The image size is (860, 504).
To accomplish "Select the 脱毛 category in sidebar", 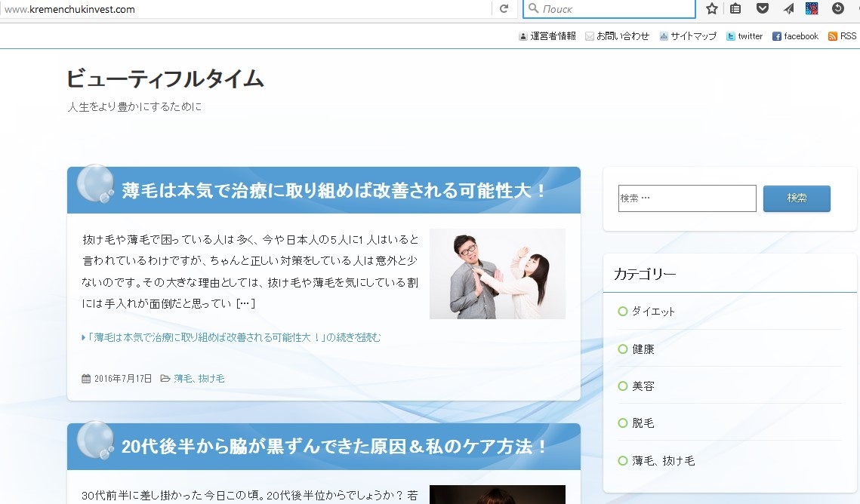I will tap(643, 423).
